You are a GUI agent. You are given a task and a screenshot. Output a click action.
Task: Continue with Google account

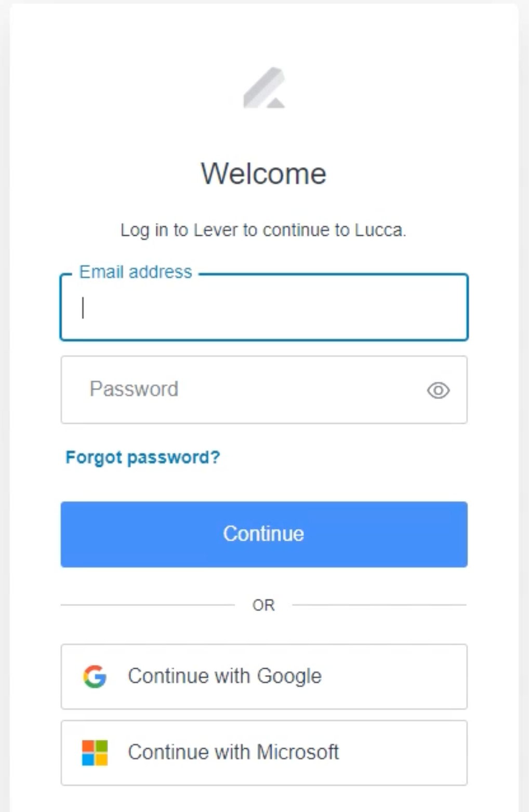click(264, 676)
